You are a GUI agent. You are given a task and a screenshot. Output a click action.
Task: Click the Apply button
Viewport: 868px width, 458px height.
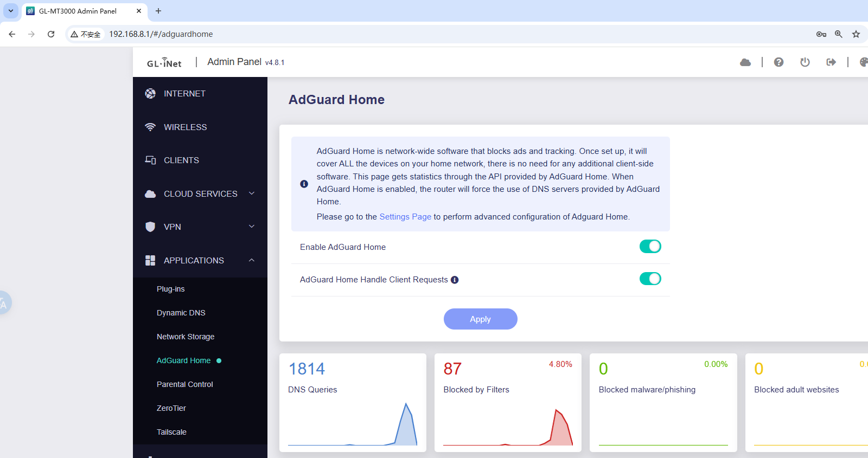coord(480,319)
